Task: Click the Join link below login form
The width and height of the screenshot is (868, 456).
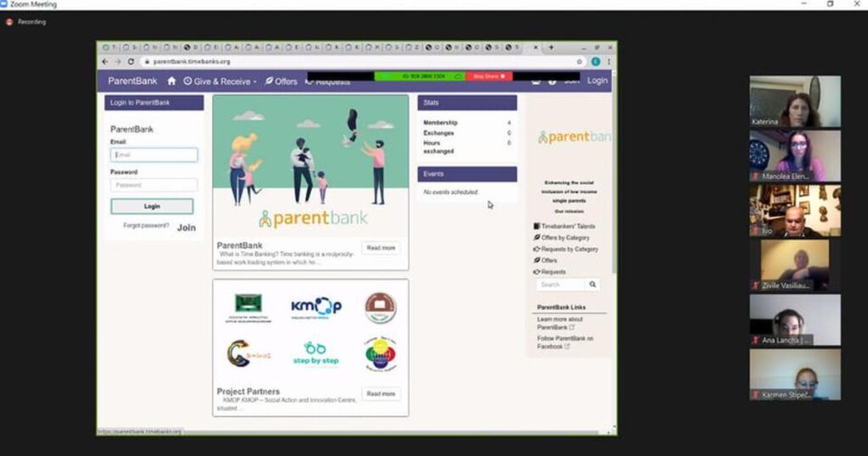Action: 186,228
